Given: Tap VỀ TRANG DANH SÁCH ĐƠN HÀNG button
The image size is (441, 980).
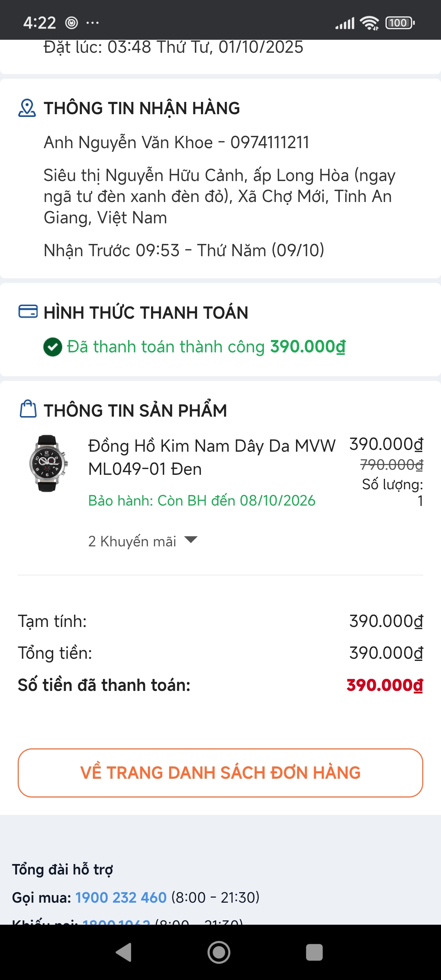Looking at the screenshot, I should [x=220, y=773].
